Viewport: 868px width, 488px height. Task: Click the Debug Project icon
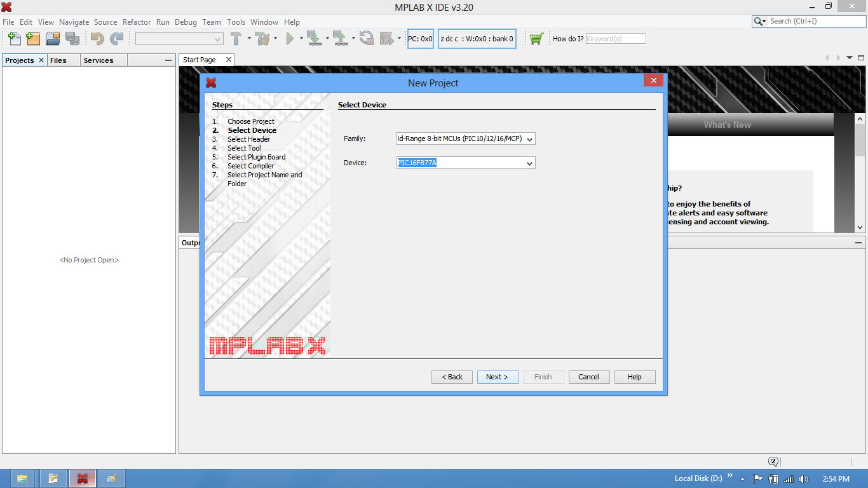click(x=386, y=39)
